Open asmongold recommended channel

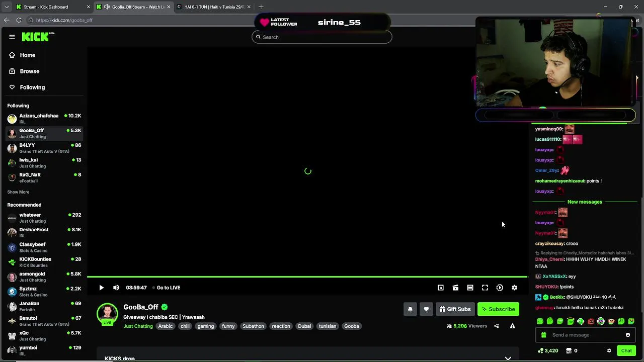[x=44, y=277]
